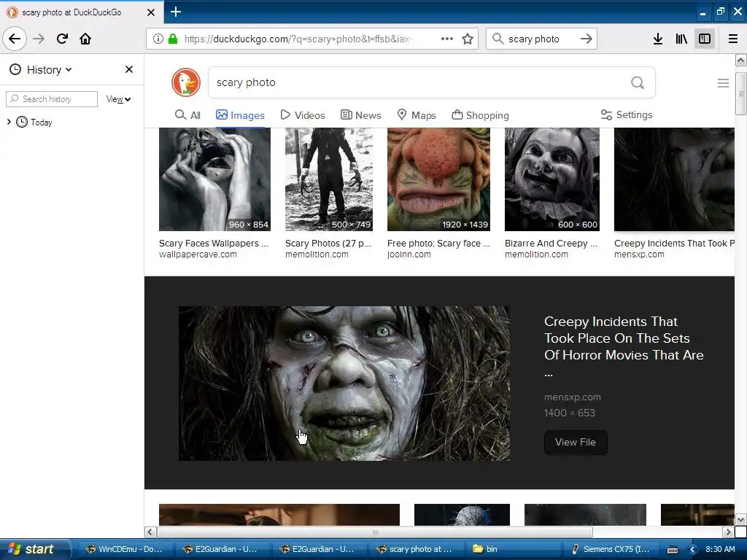Screen dimensions: 747x560
Task: Open Scary Faces Wallpapers thumbnail
Action: click(x=214, y=179)
